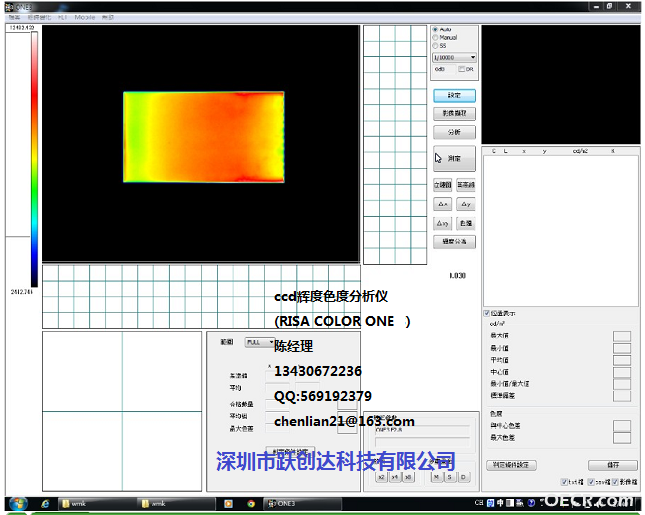Click the crosshair preview panel
The width and height of the screenshot is (645, 515).
[x=122, y=411]
